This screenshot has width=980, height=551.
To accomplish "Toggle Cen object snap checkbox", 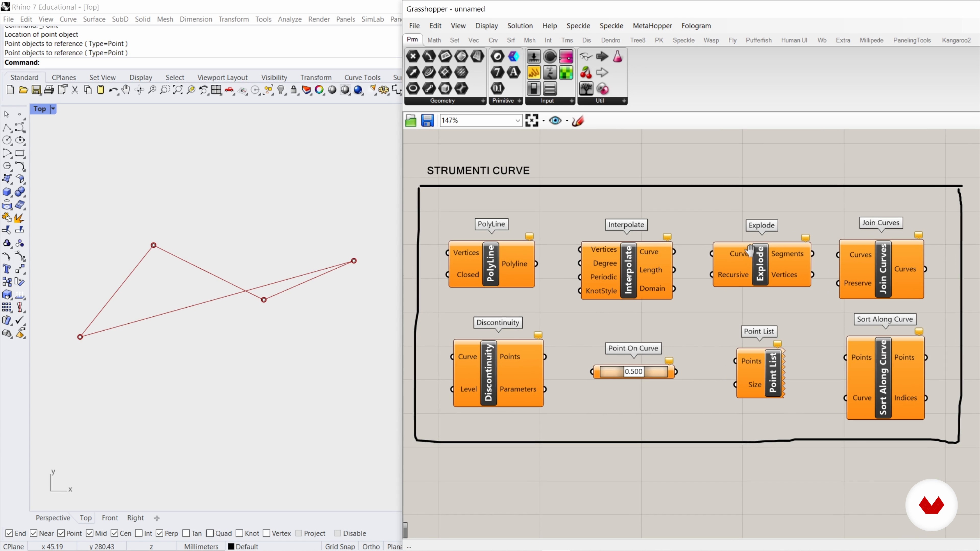I will click(x=115, y=533).
